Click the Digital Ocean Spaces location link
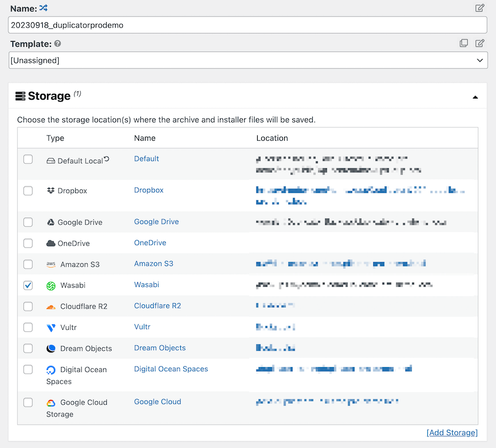Viewport: 496px width, 448px height. pyautogui.click(x=334, y=369)
